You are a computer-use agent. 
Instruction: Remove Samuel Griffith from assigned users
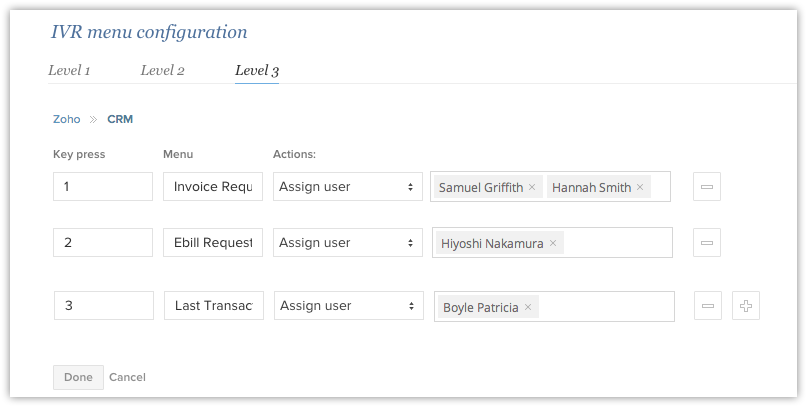pos(532,187)
